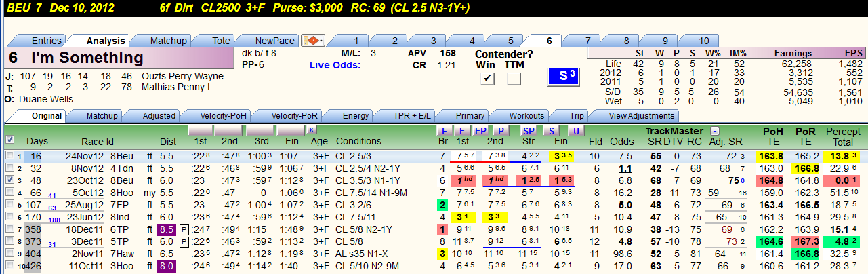This screenshot has width=868, height=274.
Task: Click the E pace-call button
Action: (461, 130)
